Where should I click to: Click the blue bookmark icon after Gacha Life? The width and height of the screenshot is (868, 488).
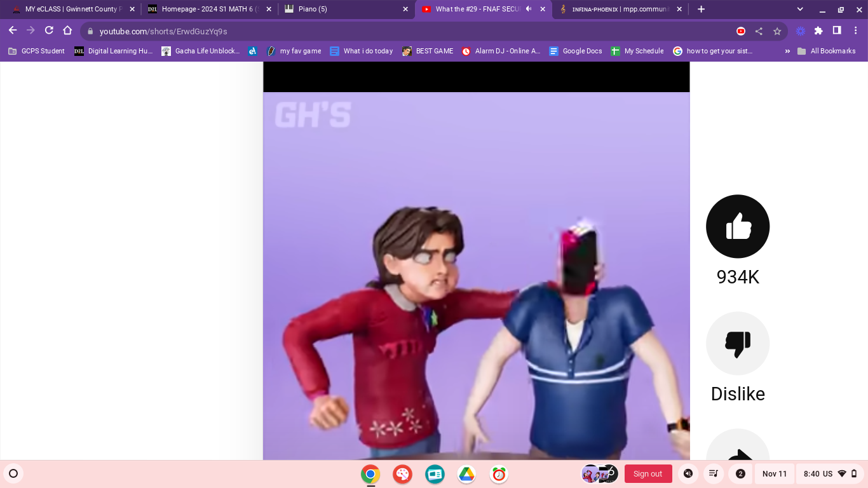253,51
